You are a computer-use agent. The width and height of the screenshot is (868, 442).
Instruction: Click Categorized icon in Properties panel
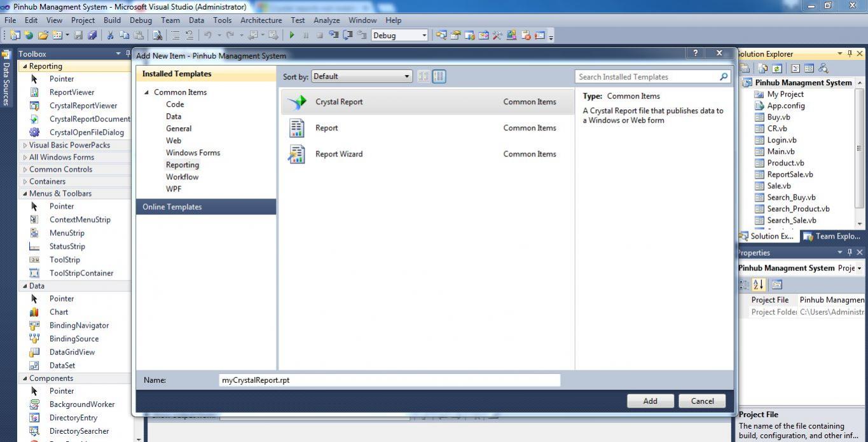(x=745, y=285)
